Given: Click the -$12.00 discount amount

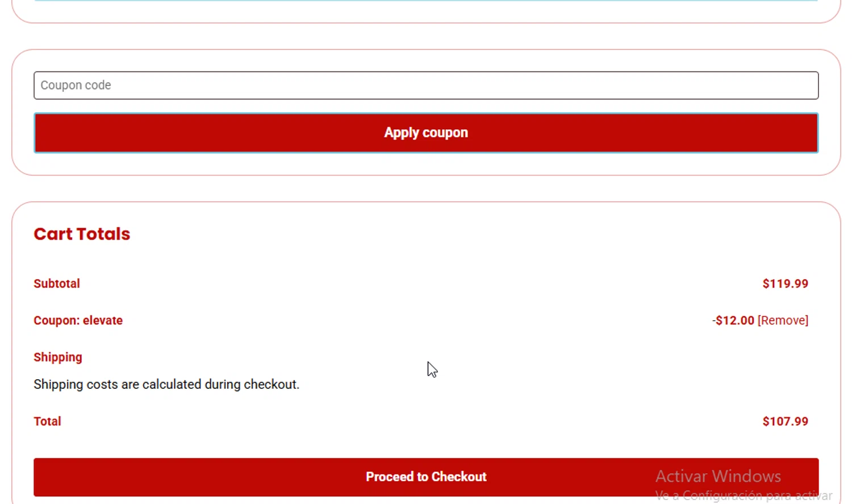Looking at the screenshot, I should [733, 320].
